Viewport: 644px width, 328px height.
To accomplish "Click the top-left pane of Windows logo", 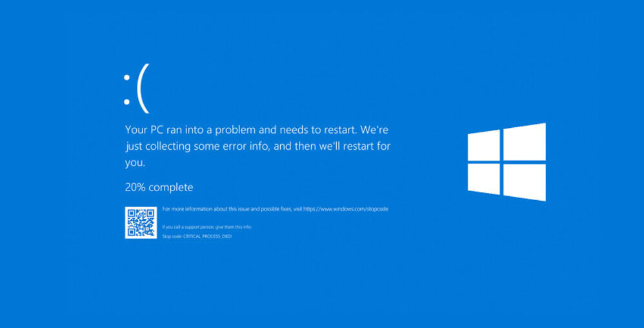I will click(484, 145).
